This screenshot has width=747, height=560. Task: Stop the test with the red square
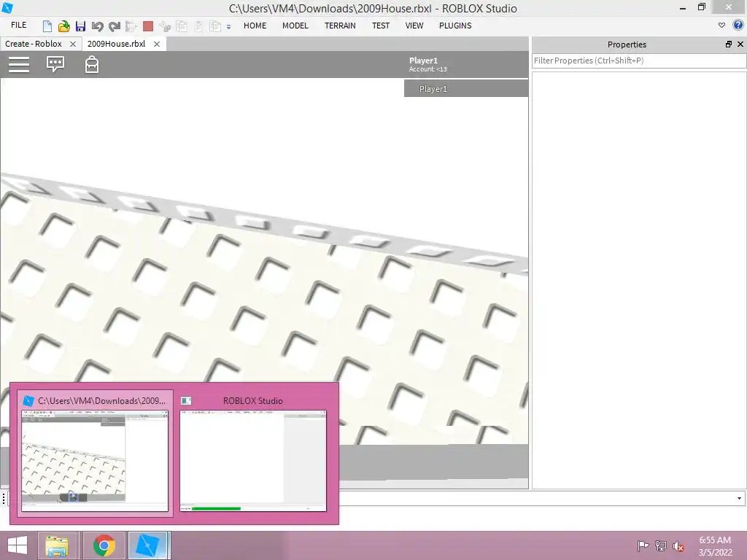coord(148,26)
